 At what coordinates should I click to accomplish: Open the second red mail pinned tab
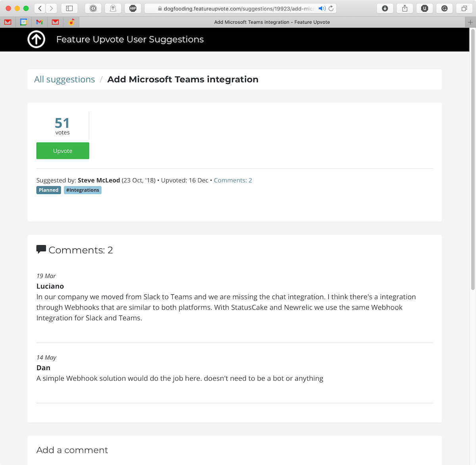coord(55,22)
